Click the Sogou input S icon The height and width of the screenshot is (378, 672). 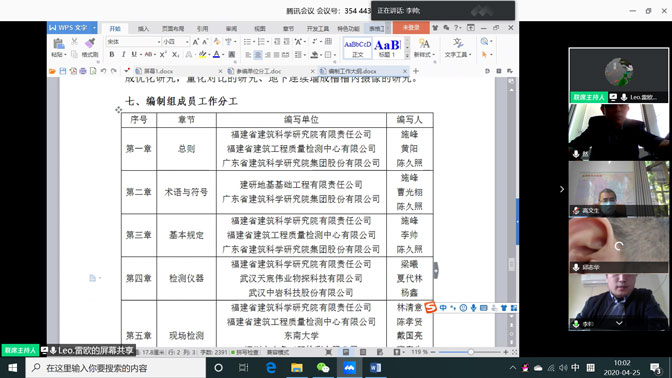click(x=430, y=307)
